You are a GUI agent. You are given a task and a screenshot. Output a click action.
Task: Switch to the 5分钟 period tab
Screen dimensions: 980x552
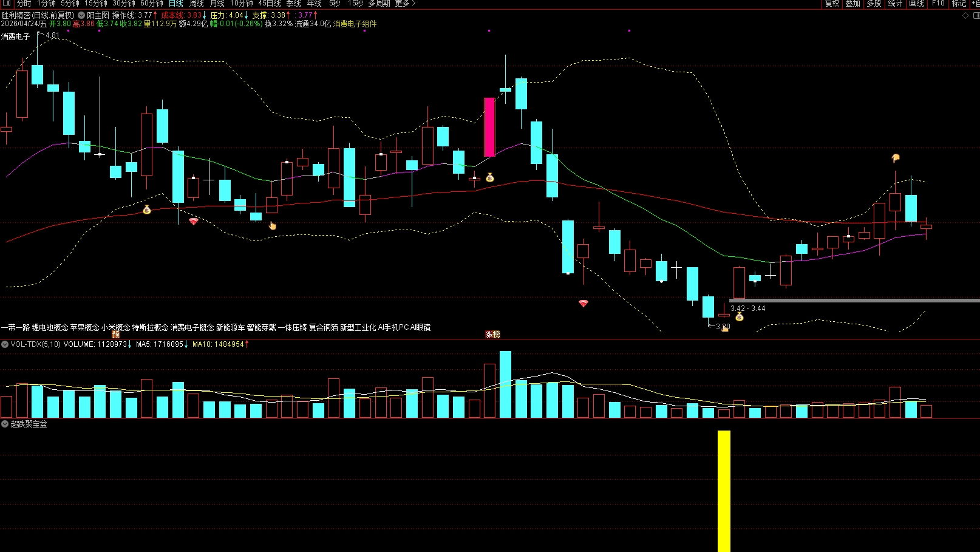[x=70, y=4]
